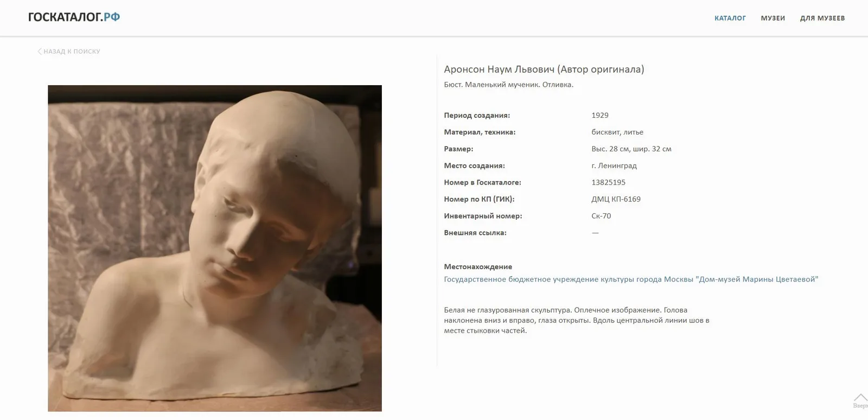The height and width of the screenshot is (420, 868).
Task: Click the description text about Белая не глазурованная скульптура
Action: (577, 320)
